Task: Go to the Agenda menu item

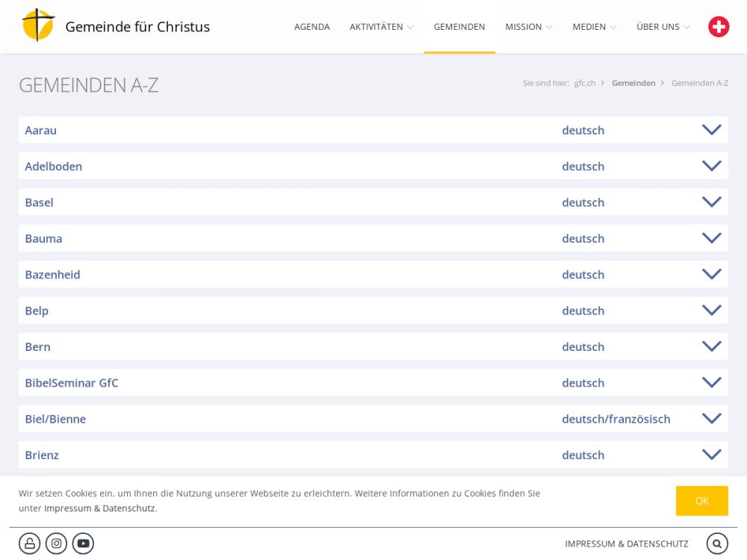Action: (x=311, y=27)
